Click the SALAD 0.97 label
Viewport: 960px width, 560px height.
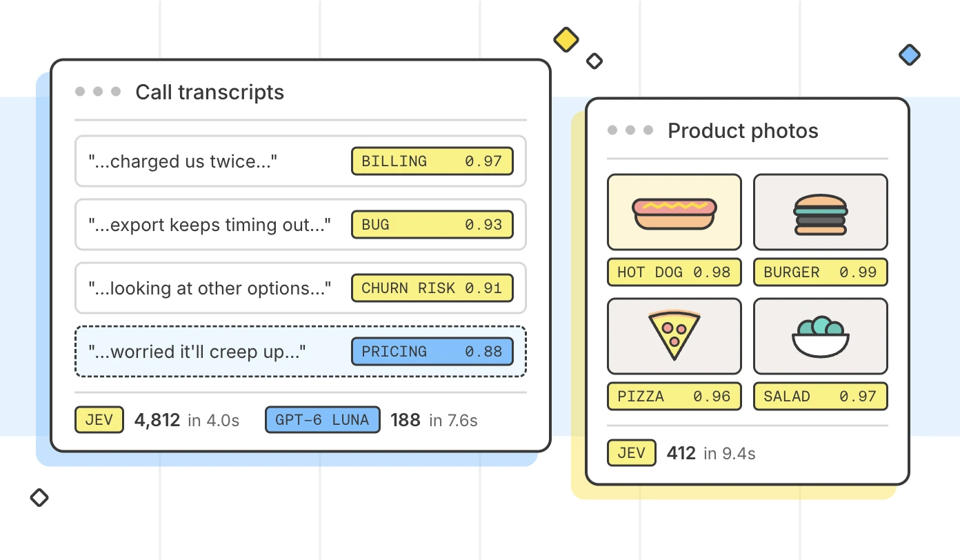[x=821, y=397]
